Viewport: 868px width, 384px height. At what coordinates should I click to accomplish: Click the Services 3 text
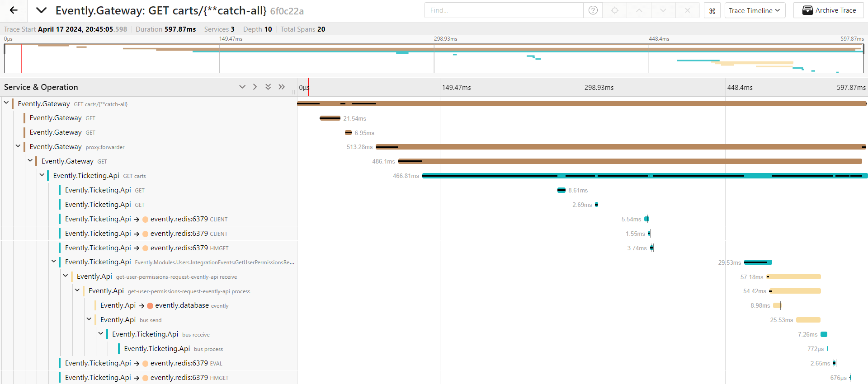[219, 29]
